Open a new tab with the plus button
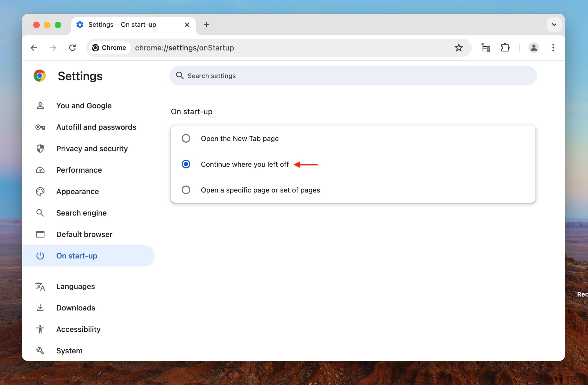 pyautogui.click(x=206, y=24)
